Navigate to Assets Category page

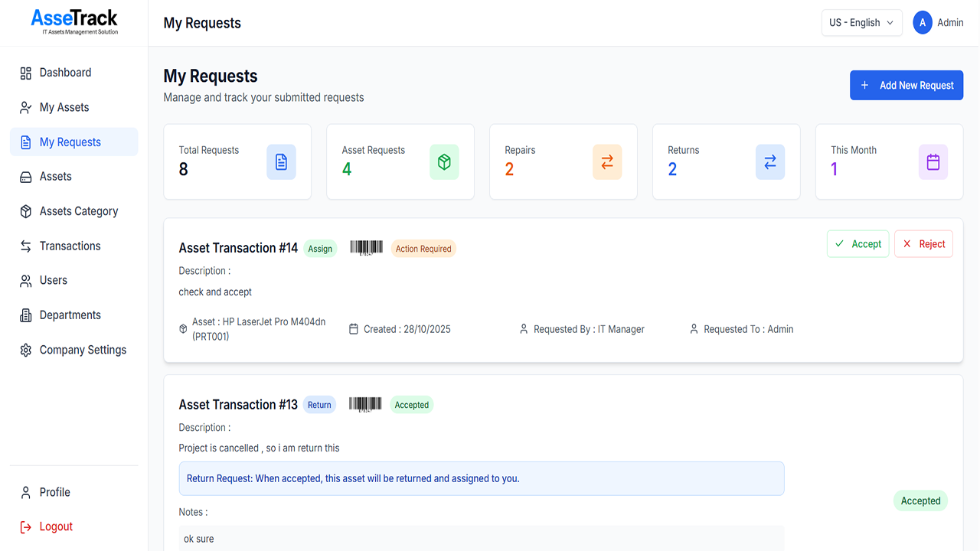[x=79, y=211]
